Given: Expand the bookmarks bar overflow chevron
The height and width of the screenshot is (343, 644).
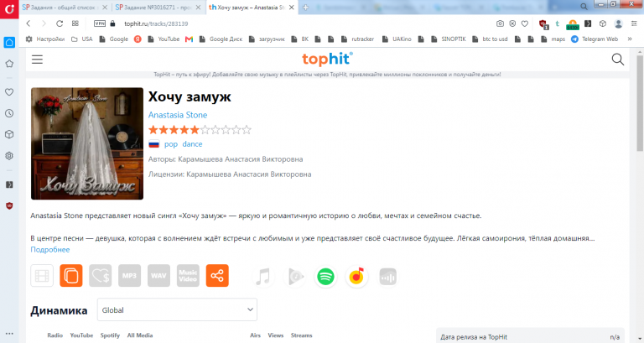Looking at the screenshot, I should pos(630,39).
